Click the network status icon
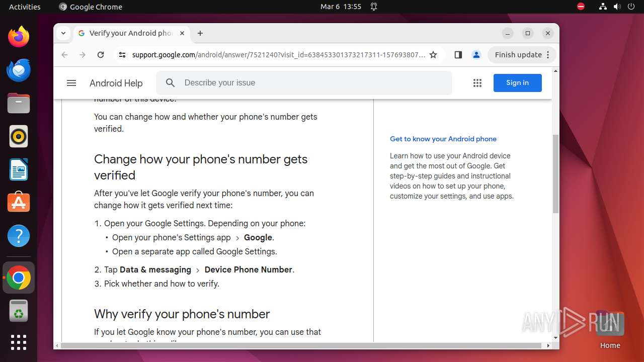 point(603,7)
